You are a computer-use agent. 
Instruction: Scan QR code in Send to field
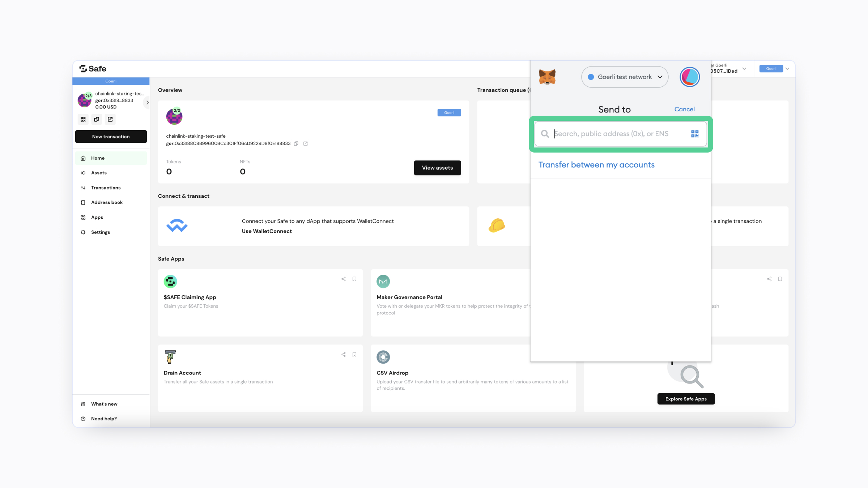[695, 134]
